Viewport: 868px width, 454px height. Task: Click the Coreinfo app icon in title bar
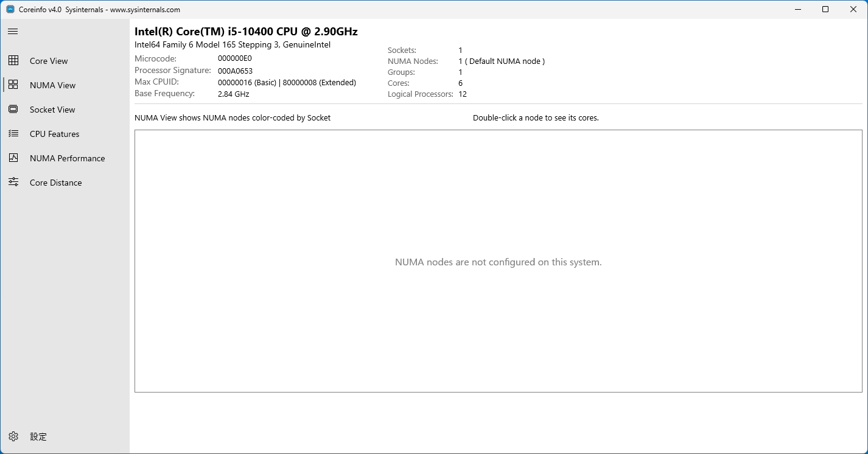click(10, 10)
